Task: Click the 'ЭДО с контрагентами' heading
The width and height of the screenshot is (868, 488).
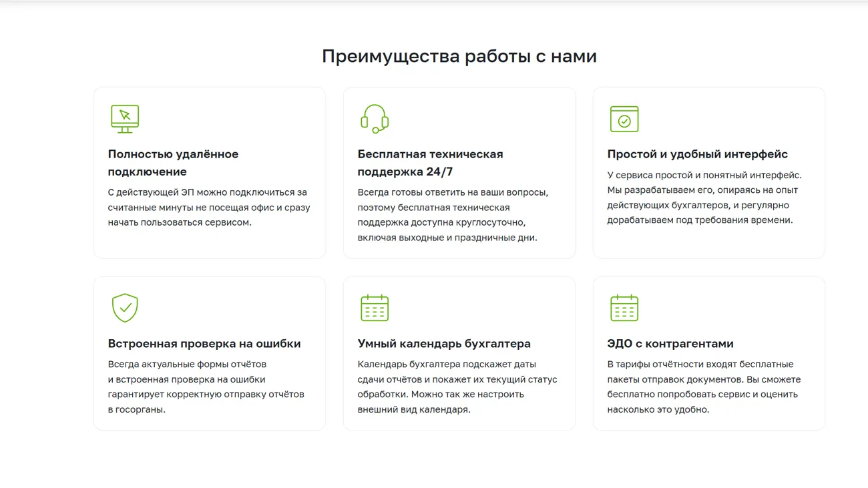Action: pos(670,344)
